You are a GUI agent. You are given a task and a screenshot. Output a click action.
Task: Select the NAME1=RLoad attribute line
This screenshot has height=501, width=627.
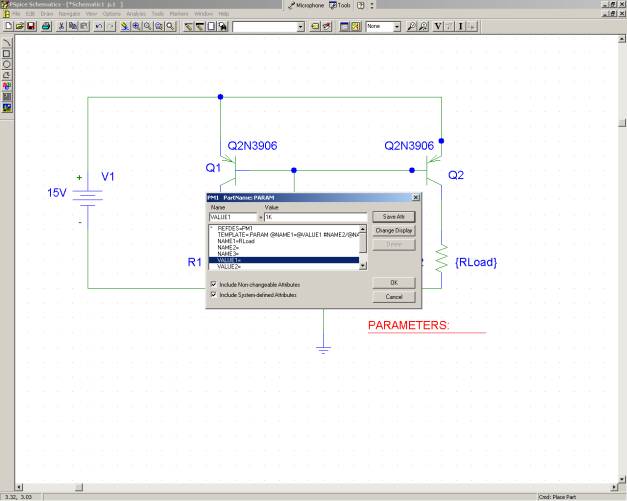239,242
